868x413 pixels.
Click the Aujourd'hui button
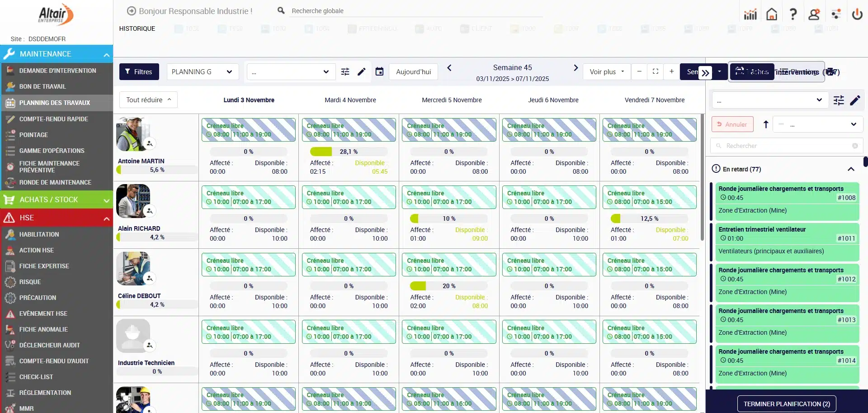pyautogui.click(x=413, y=72)
